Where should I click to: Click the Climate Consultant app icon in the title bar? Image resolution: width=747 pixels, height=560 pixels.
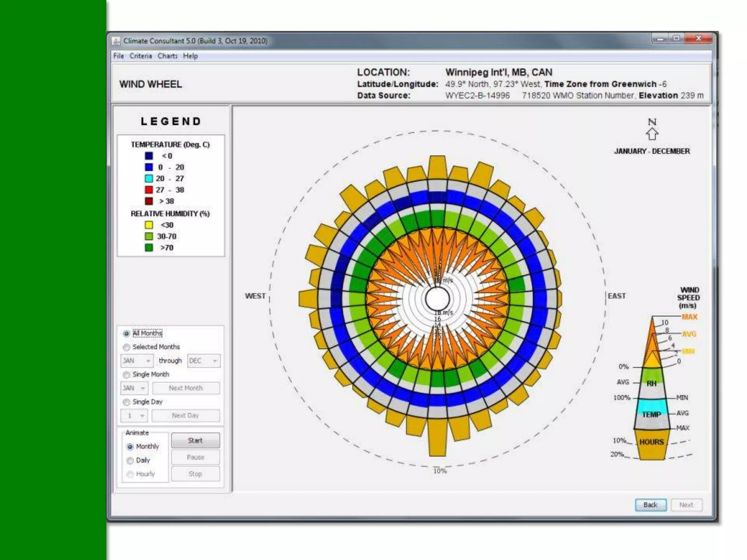(116, 41)
